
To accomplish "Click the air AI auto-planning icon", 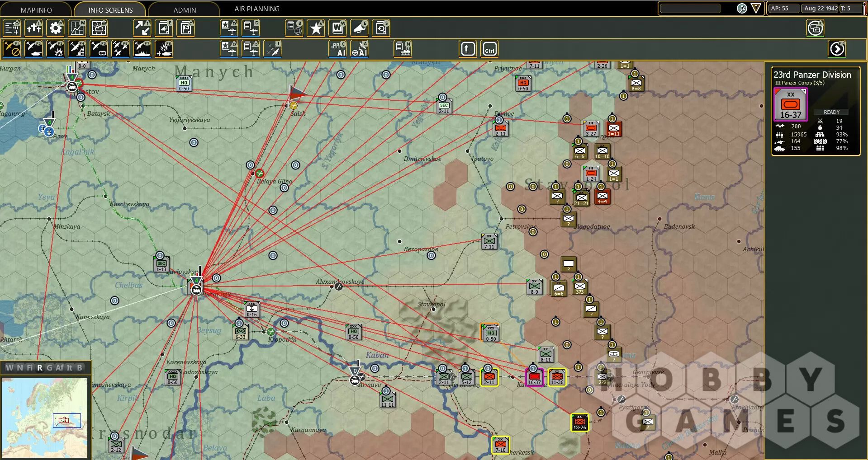I will pyautogui.click(x=360, y=49).
